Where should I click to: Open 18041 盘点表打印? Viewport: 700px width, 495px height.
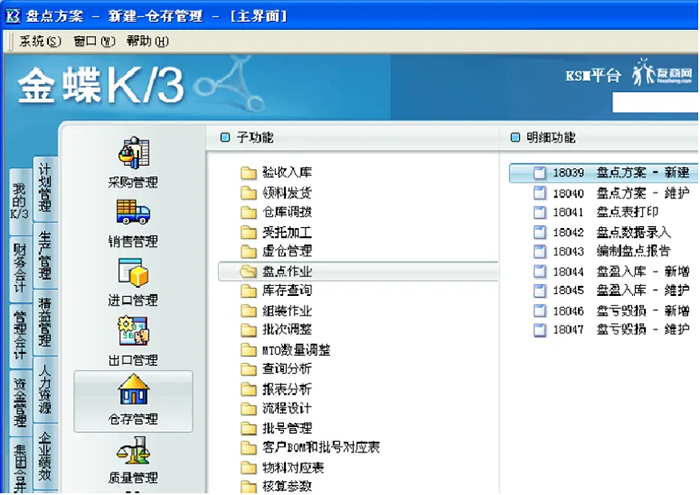click(x=596, y=212)
